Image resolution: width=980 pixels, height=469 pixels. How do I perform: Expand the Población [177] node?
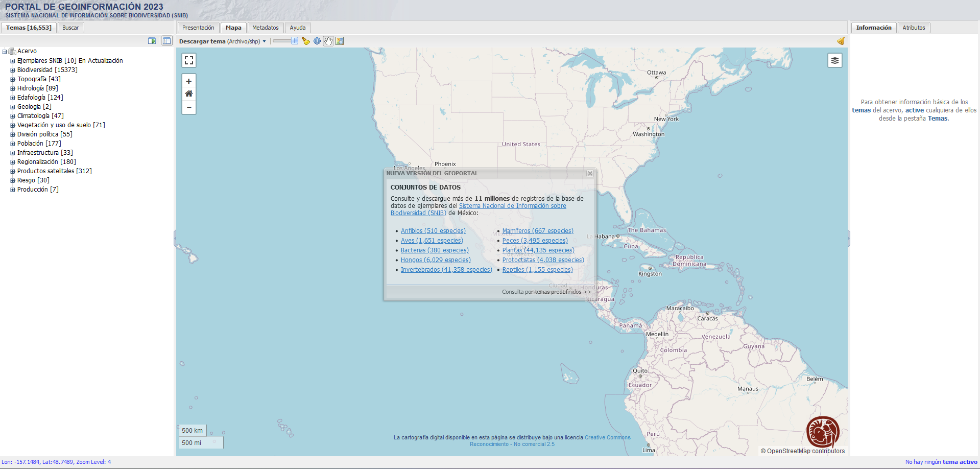coord(13,144)
